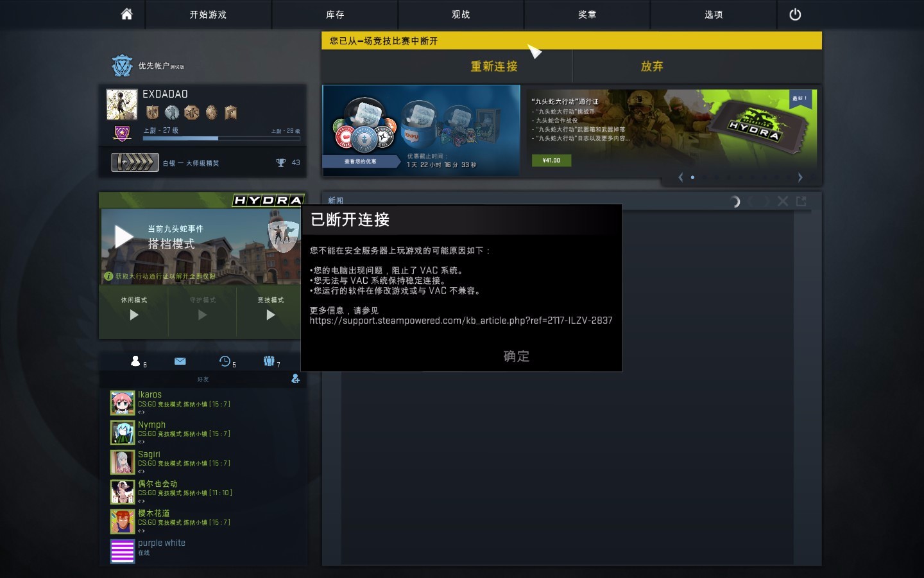Select friend Sagiri in the list

(202, 462)
